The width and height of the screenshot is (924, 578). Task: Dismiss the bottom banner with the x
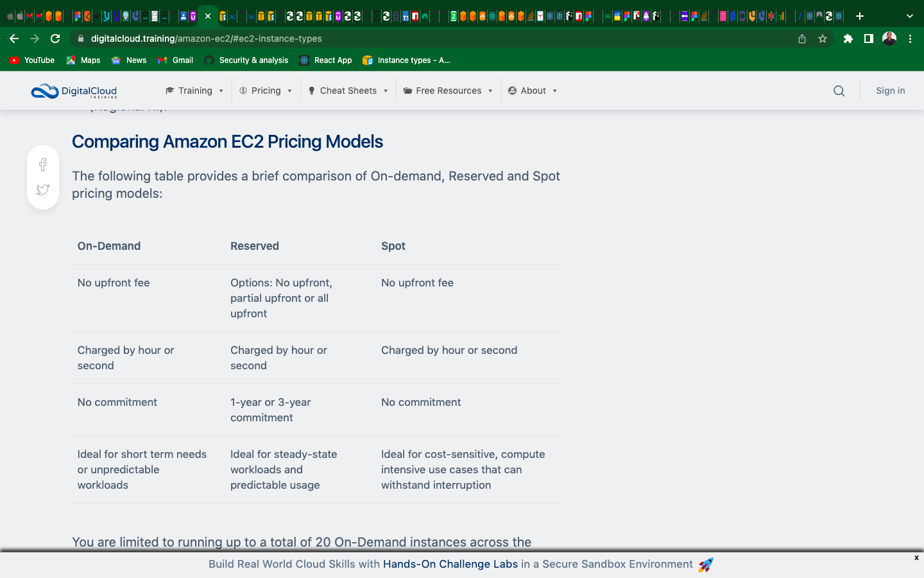(916, 557)
